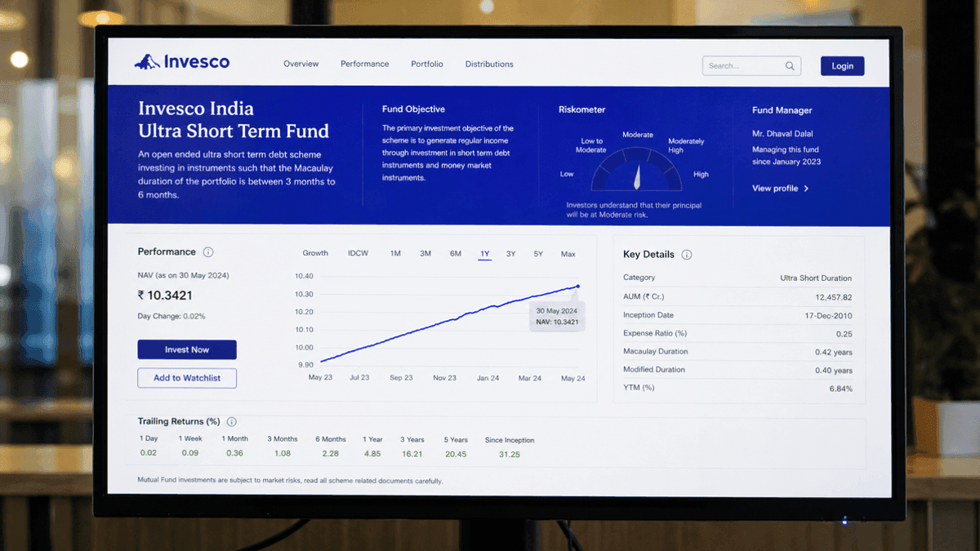
Task: Click the Mr. Dhaval Dalal name
Action: point(782,134)
